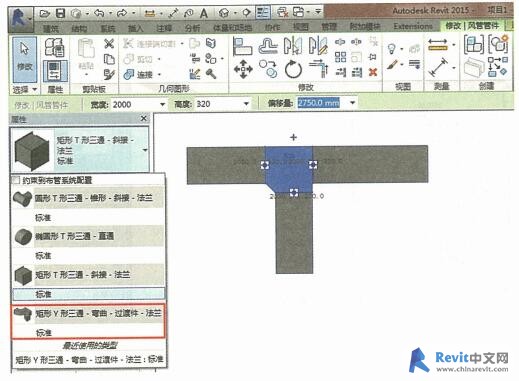Select the Trim/Extend to Corner tool
The image size is (519, 381).
pyautogui.click(x=319, y=68)
